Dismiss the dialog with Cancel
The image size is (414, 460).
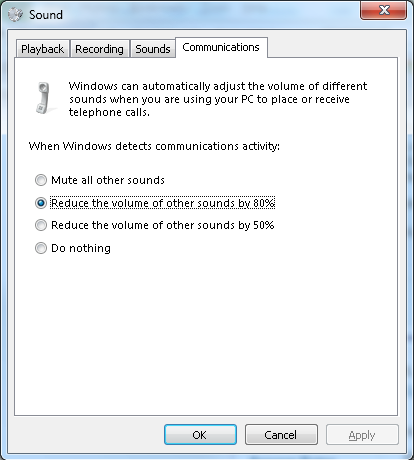[281, 435]
